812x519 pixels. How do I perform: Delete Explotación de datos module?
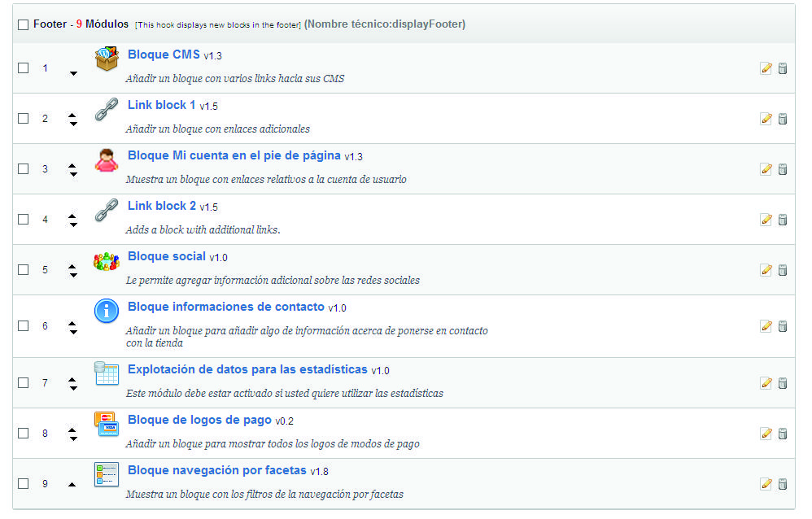pyautogui.click(x=783, y=383)
